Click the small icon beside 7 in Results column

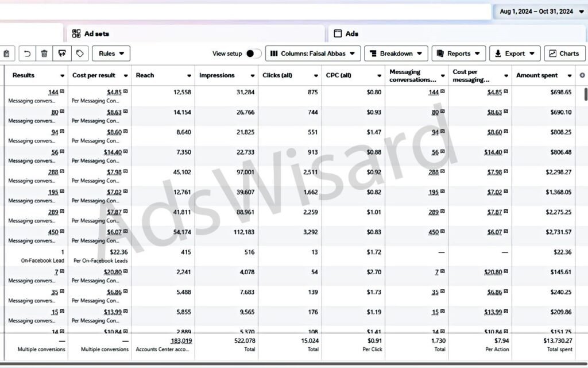click(x=62, y=271)
